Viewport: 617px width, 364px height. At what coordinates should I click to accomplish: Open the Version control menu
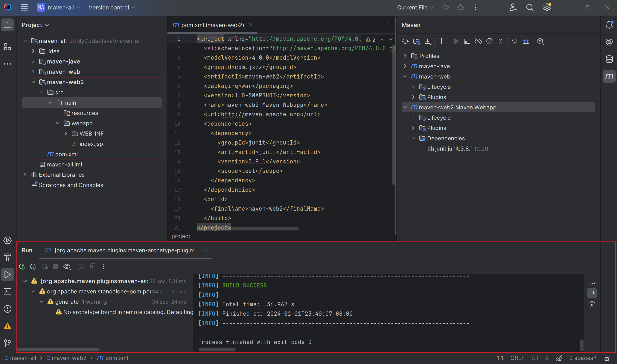[112, 7]
